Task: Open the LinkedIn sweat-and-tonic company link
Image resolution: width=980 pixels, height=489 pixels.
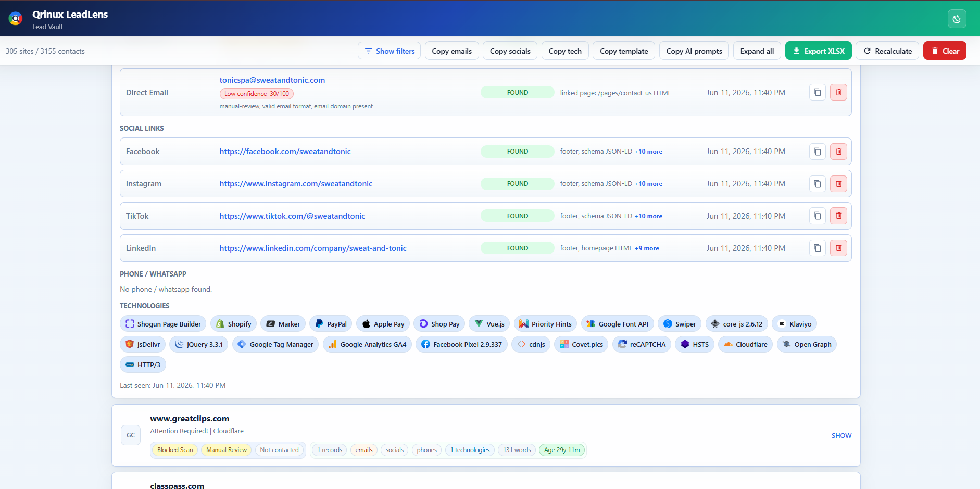Action: 313,248
